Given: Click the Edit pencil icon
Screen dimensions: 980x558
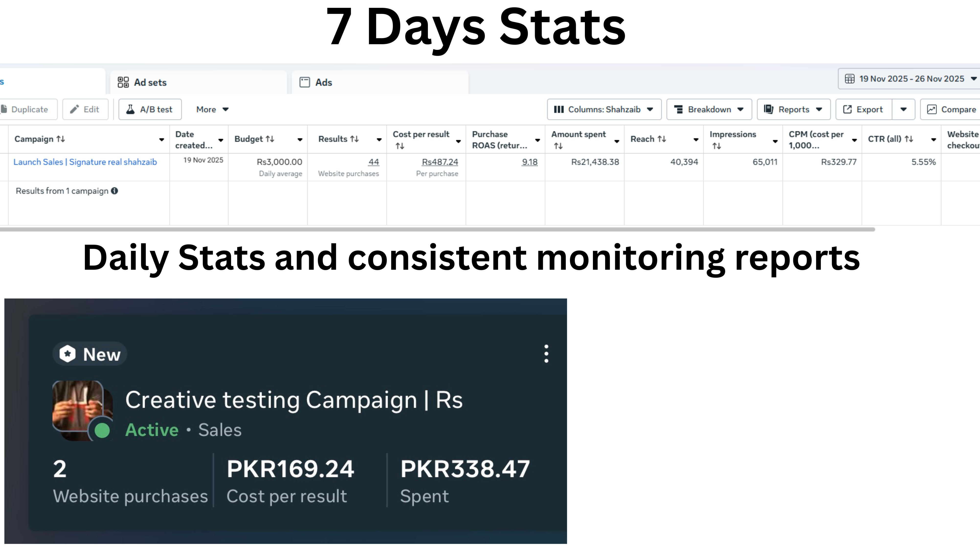Looking at the screenshot, I should tap(75, 109).
